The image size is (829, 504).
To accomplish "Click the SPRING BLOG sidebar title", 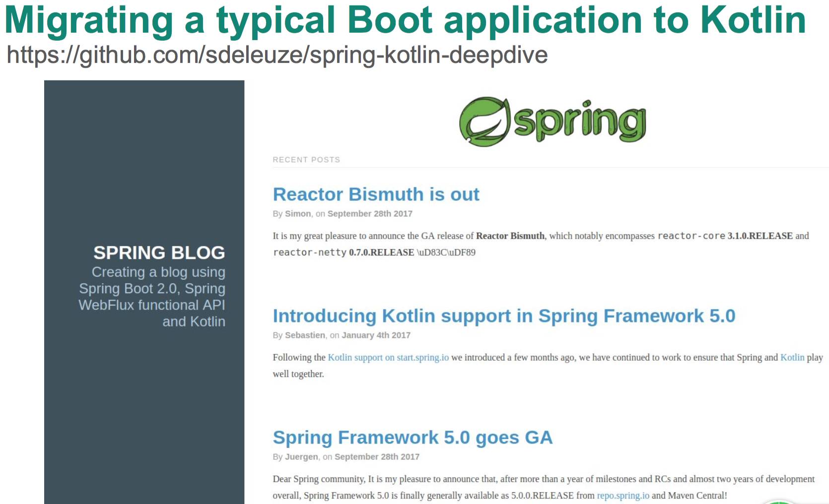I will (159, 252).
